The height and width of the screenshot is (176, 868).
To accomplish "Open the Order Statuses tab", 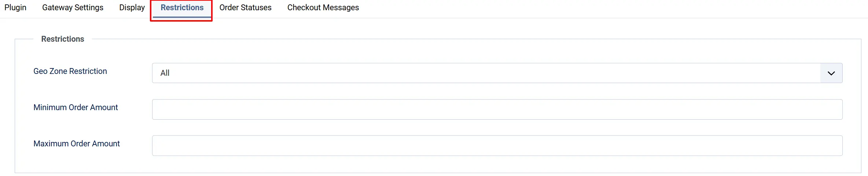I will point(245,8).
